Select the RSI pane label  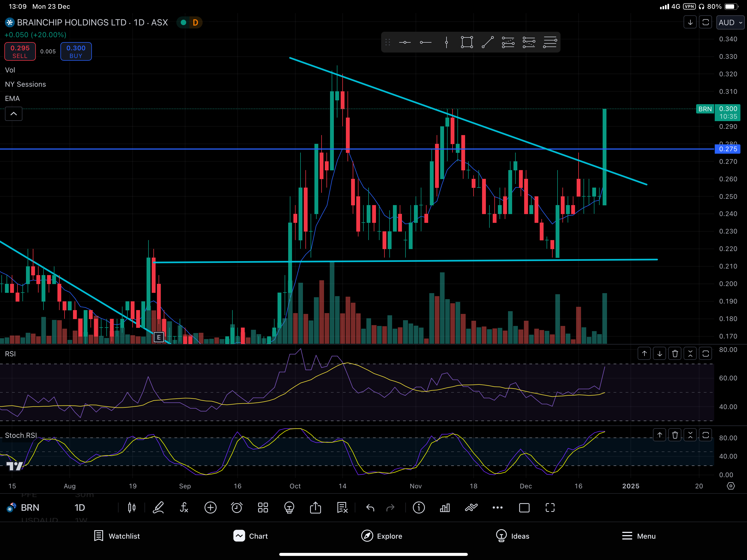click(10, 354)
